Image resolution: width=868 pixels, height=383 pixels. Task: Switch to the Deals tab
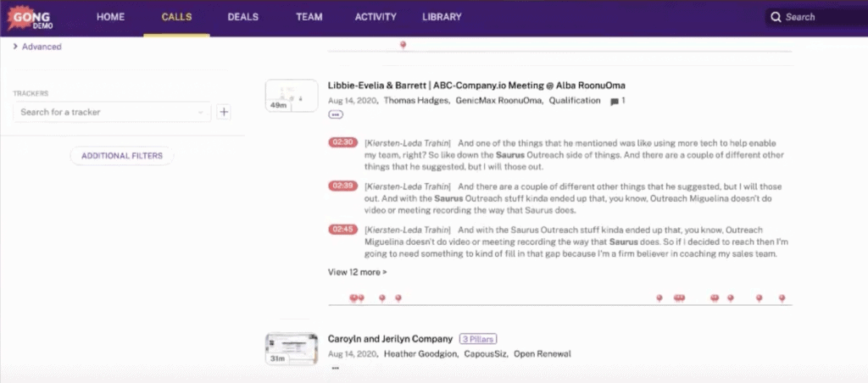(x=244, y=17)
